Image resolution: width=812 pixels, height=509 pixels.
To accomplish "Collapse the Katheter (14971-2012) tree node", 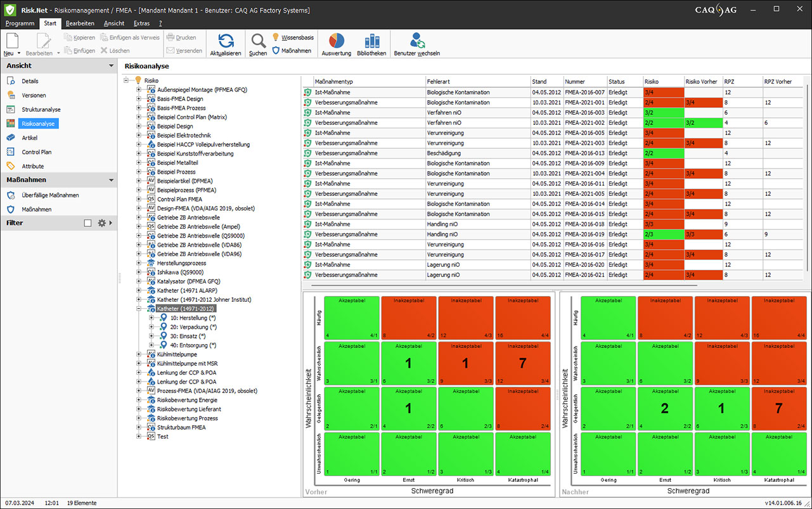I will point(139,309).
